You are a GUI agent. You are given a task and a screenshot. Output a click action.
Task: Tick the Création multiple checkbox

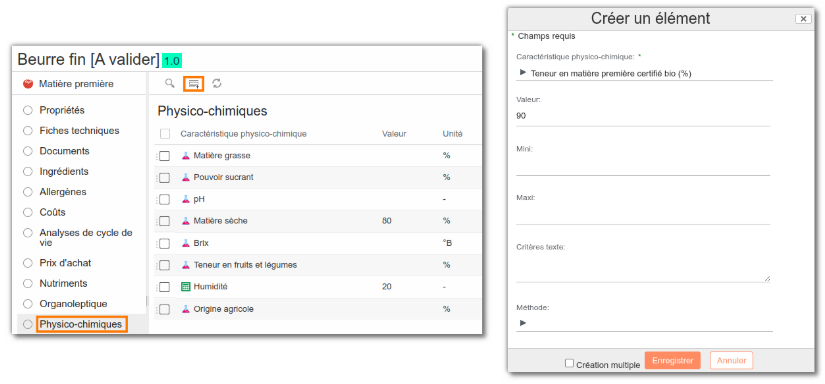click(x=569, y=363)
